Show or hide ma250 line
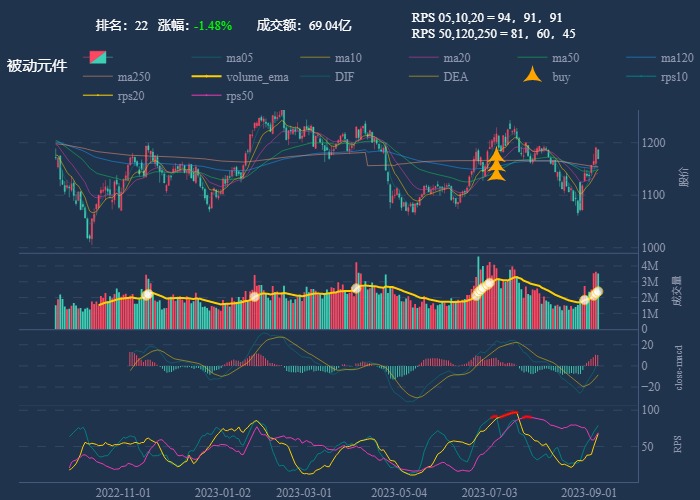This screenshot has width=700, height=500. pyautogui.click(x=133, y=77)
